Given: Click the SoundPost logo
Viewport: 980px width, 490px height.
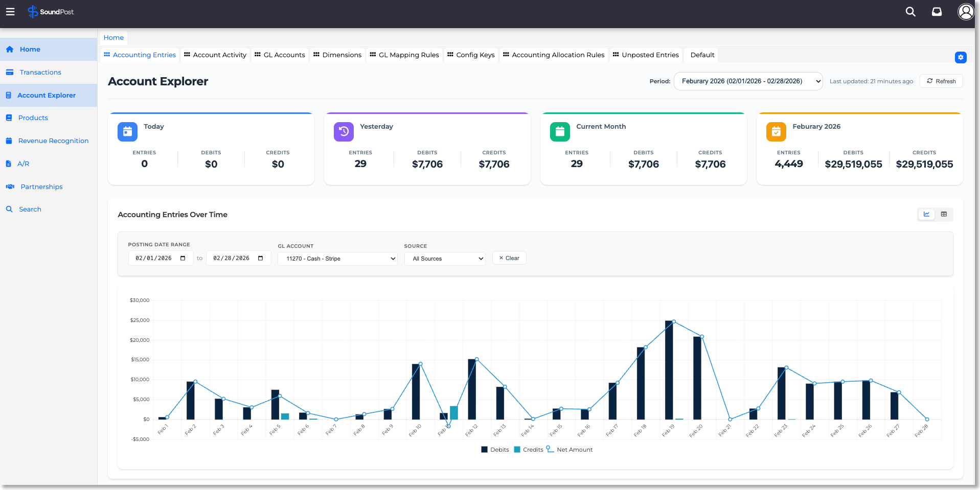Looking at the screenshot, I should [51, 12].
